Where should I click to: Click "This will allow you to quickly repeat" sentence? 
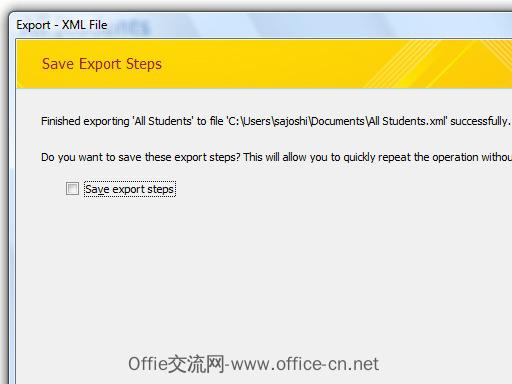tap(326, 157)
